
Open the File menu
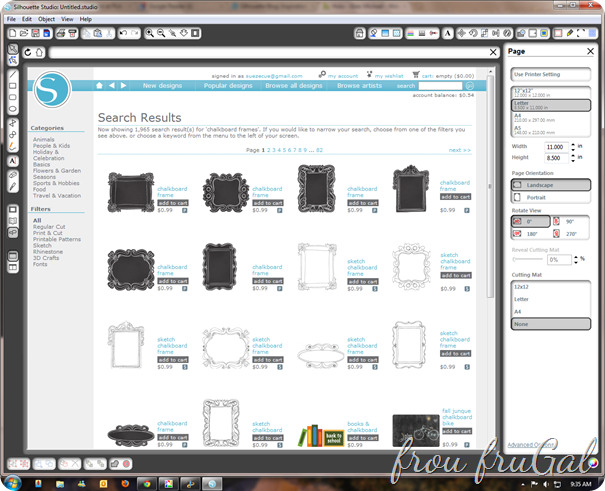(x=11, y=19)
